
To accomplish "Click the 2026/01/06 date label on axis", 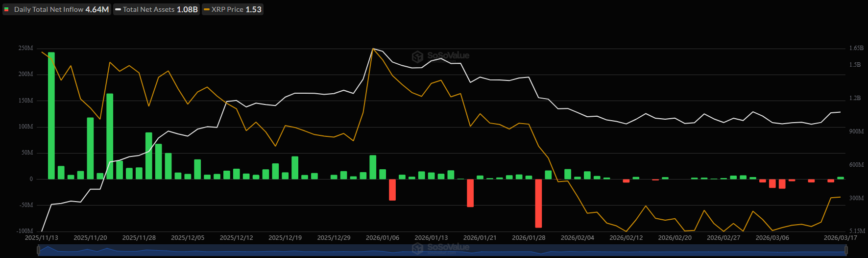I will [383, 238].
